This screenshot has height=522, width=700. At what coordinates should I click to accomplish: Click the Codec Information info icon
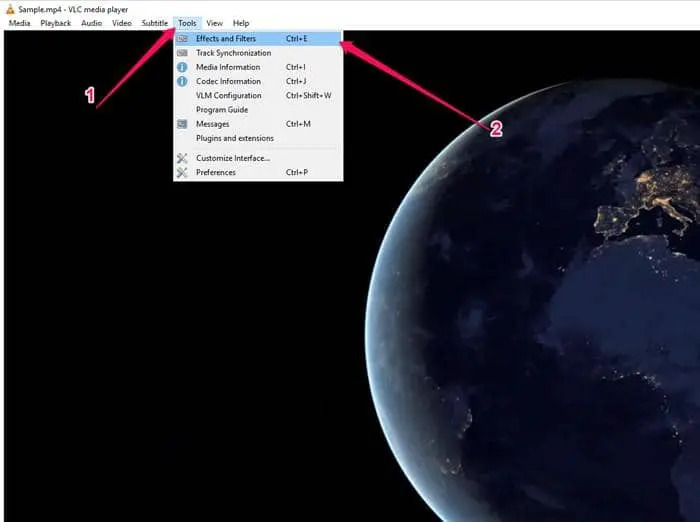tap(182, 81)
